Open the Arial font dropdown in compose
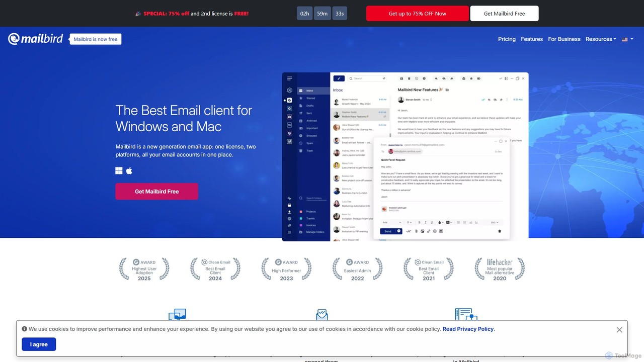Screen dimensions: 644x362 coord(391,222)
